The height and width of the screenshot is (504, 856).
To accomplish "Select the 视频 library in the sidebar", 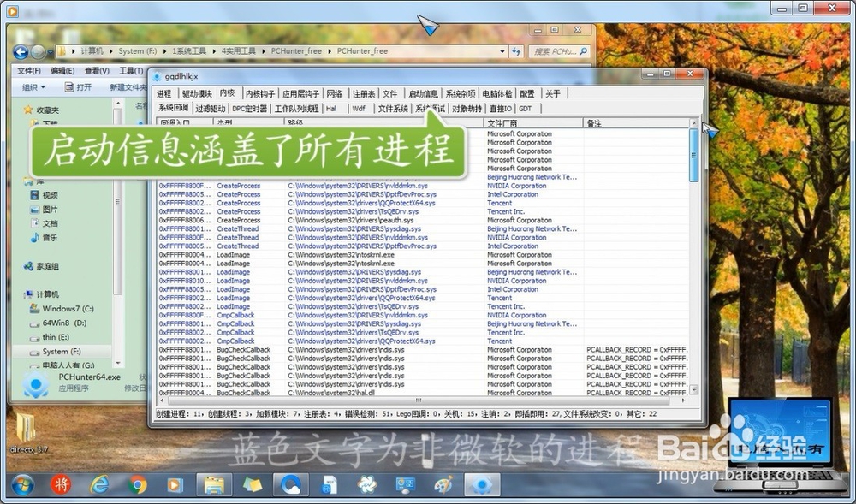I will [x=45, y=195].
